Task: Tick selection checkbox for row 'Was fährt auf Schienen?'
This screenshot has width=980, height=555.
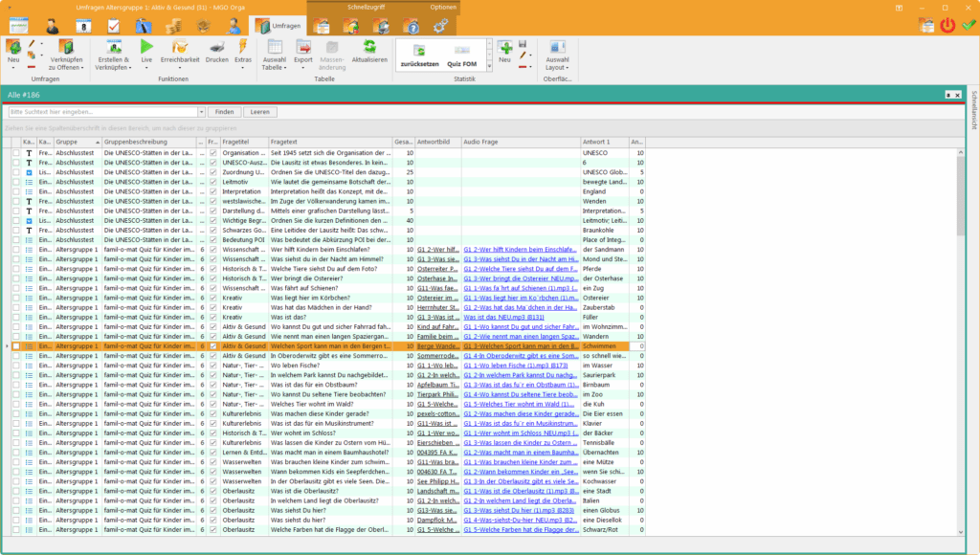Action: [15, 288]
